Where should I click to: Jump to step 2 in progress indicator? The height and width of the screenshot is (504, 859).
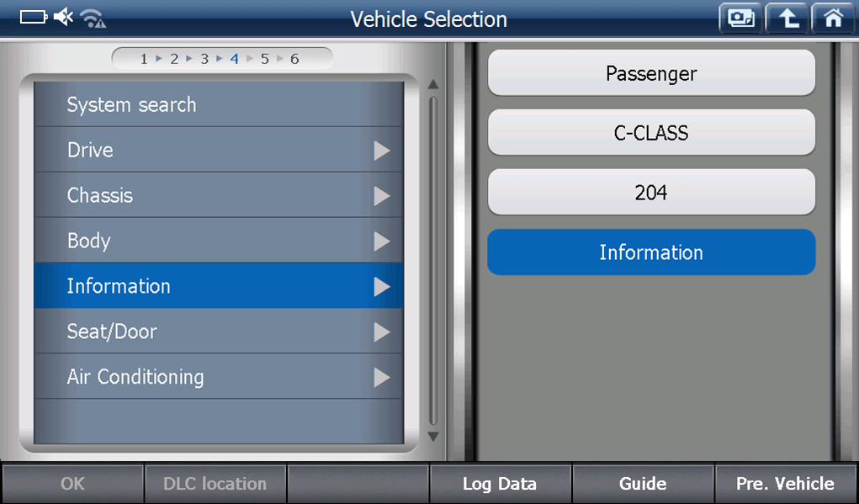174,59
